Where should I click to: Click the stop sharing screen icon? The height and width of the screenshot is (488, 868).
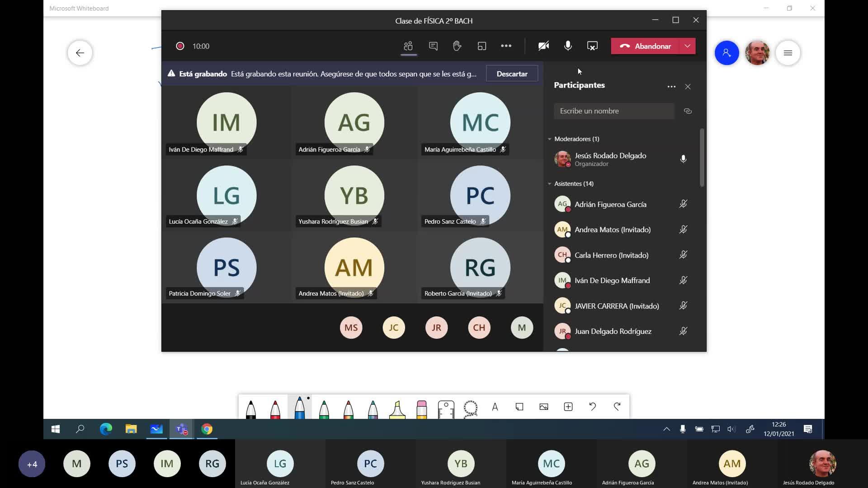point(592,46)
